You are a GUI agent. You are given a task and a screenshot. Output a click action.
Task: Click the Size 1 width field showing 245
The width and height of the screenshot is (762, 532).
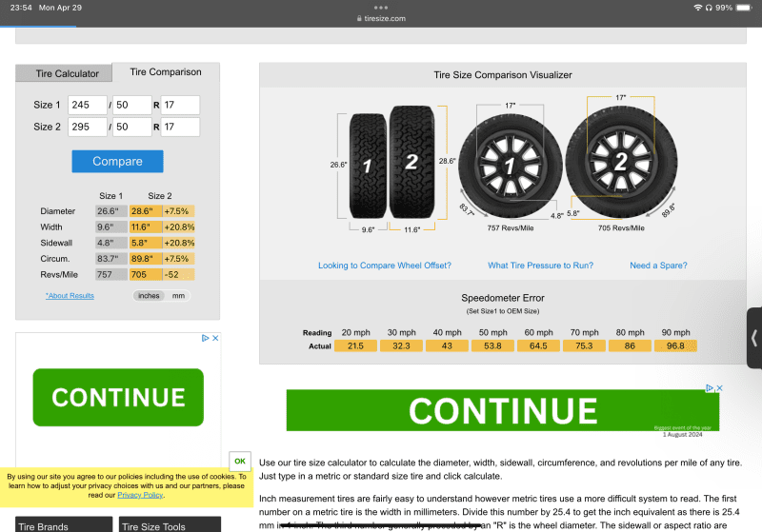88,105
